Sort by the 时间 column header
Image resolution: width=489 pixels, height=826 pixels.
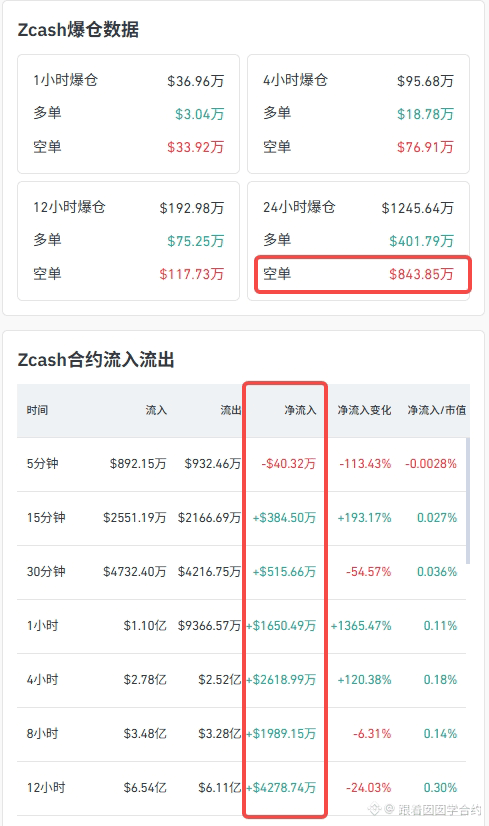point(37,410)
